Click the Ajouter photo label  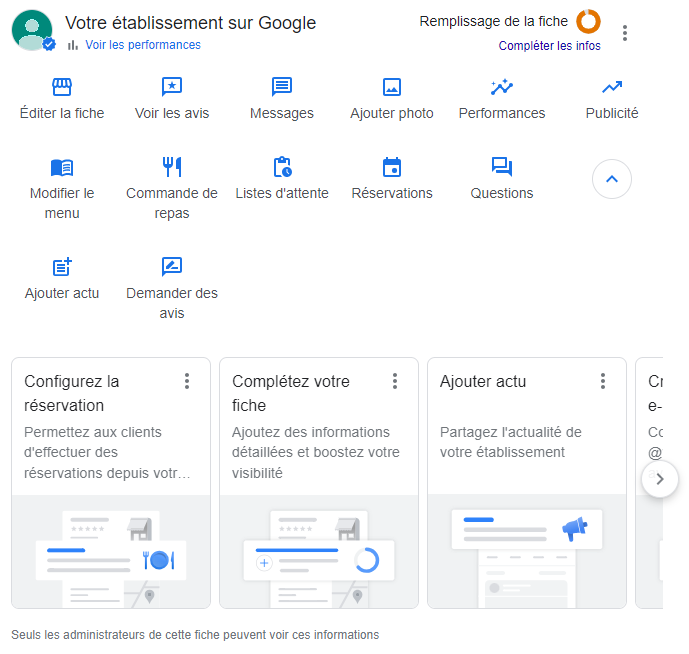392,113
